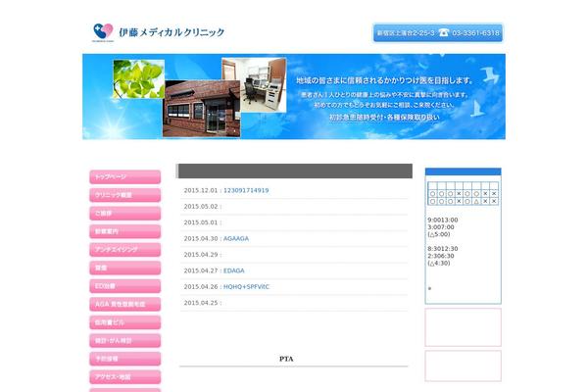Click the PTA heading text
This screenshot has height=392, width=588.
coord(286,359)
